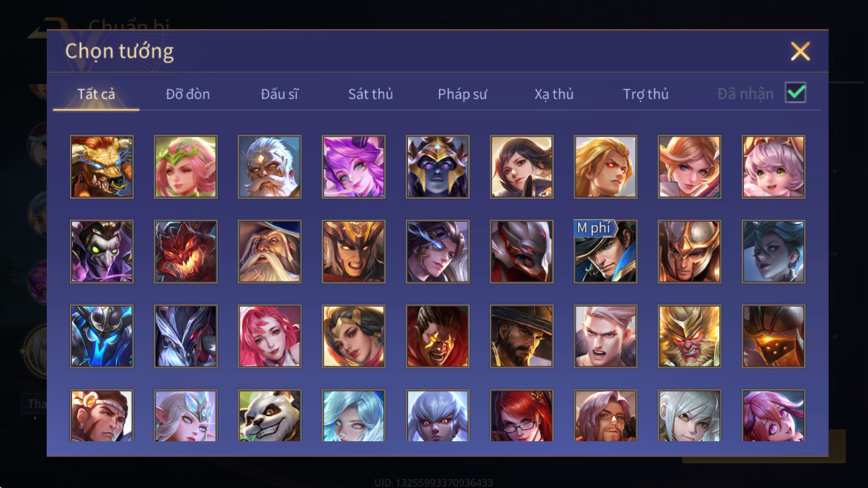The width and height of the screenshot is (868, 488).
Task: Select the panda hero portrait
Action: 269,415
